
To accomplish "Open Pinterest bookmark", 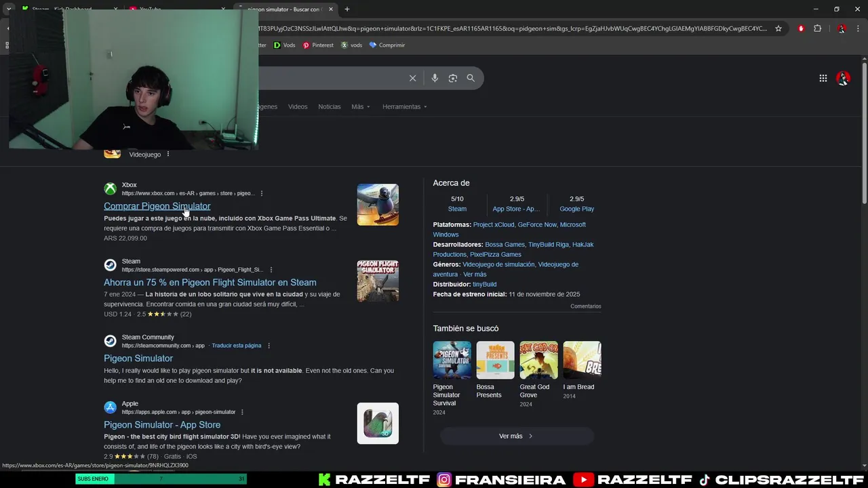I will pos(318,45).
